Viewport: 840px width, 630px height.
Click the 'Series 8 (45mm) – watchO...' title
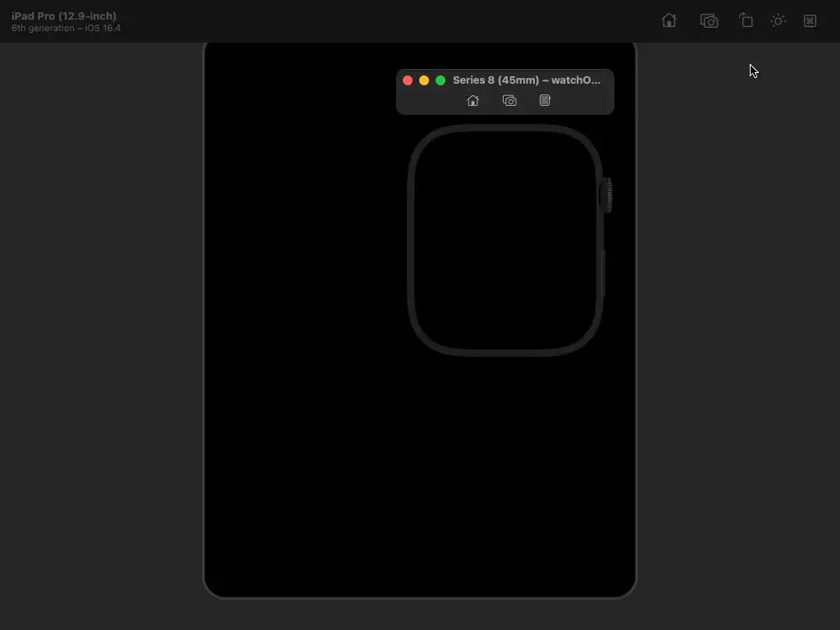(x=527, y=80)
